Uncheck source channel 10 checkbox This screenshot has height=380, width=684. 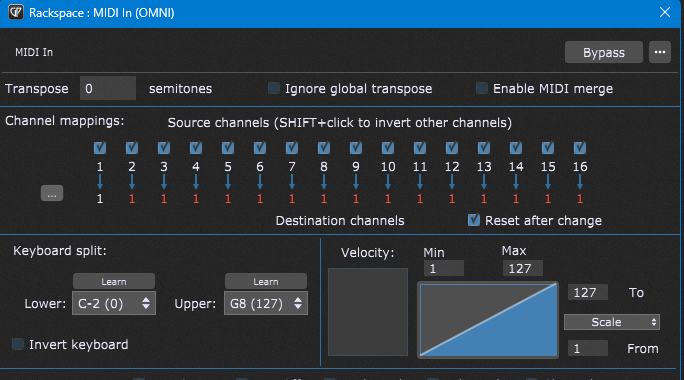click(x=388, y=147)
